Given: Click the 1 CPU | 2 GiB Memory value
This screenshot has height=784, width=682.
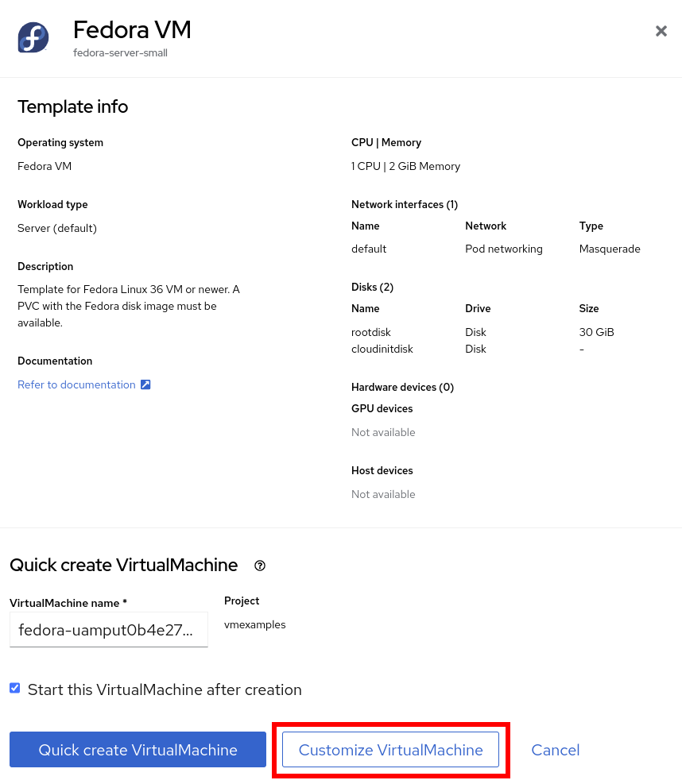Looking at the screenshot, I should pos(405,166).
